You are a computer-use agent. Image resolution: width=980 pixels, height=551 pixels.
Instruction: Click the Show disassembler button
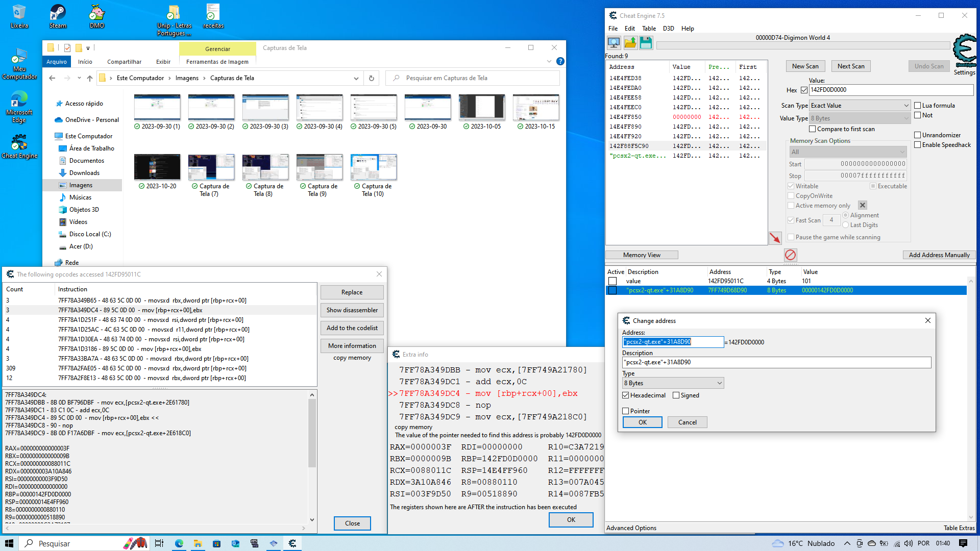pos(352,310)
